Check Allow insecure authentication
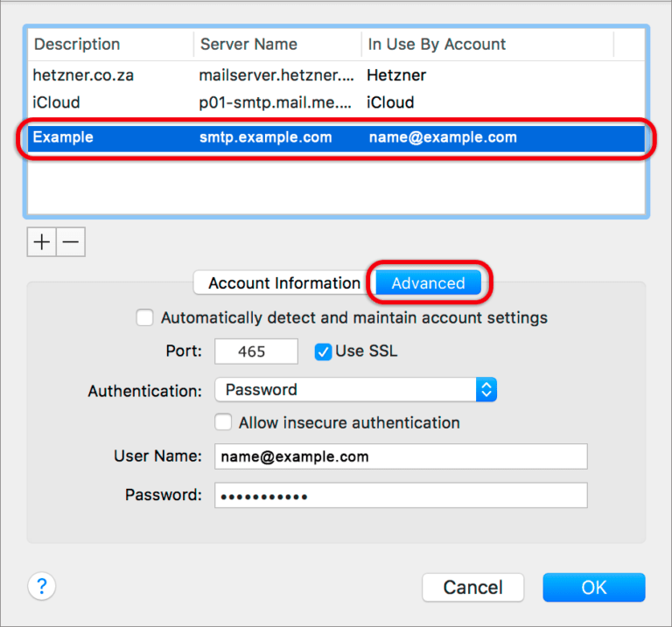The image size is (672, 627). point(223,422)
